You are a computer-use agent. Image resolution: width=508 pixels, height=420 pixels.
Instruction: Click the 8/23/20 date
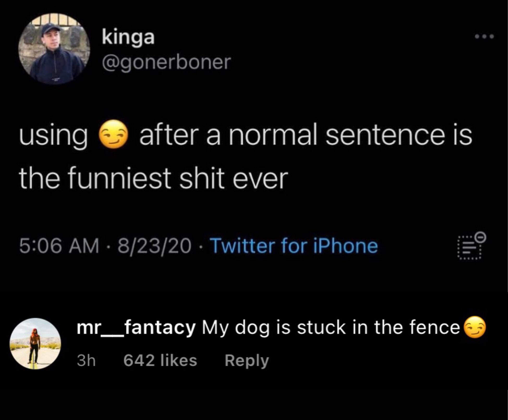(x=154, y=246)
